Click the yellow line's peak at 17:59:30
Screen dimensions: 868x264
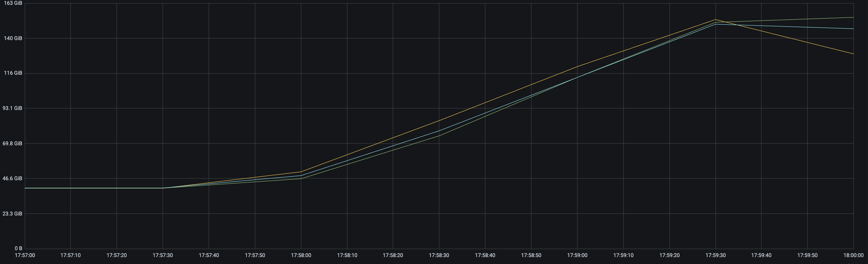click(x=715, y=20)
